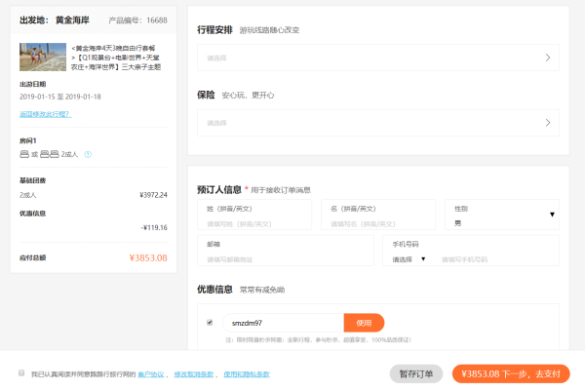This screenshot has width=585, height=392.
Task: Click the single bed icon in 房间1
Action: coord(24,154)
